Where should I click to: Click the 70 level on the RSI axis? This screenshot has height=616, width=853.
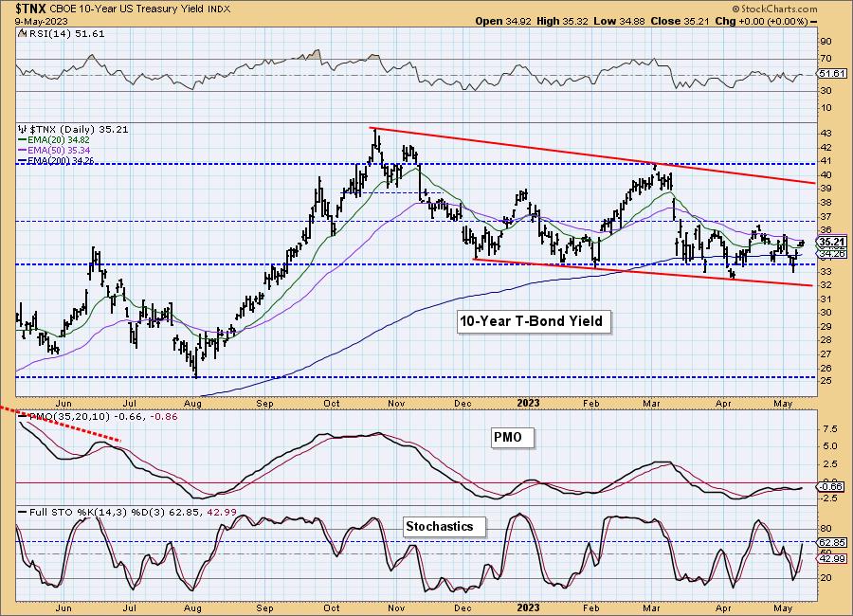(826, 58)
